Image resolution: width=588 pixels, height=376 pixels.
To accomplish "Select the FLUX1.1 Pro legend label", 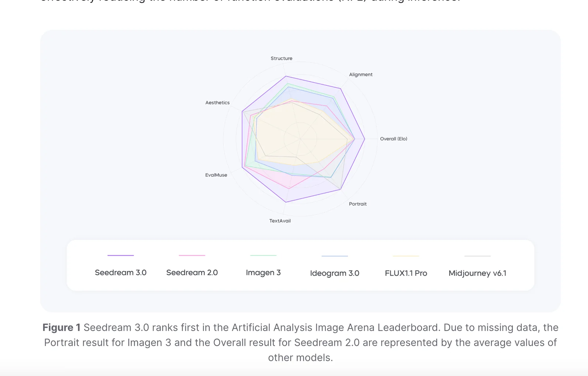I will (406, 273).
